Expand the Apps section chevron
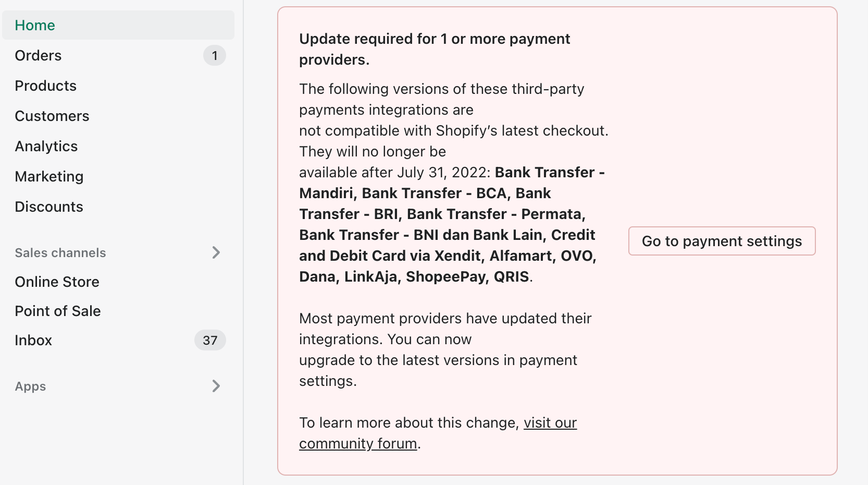The height and width of the screenshot is (485, 868). [216, 386]
